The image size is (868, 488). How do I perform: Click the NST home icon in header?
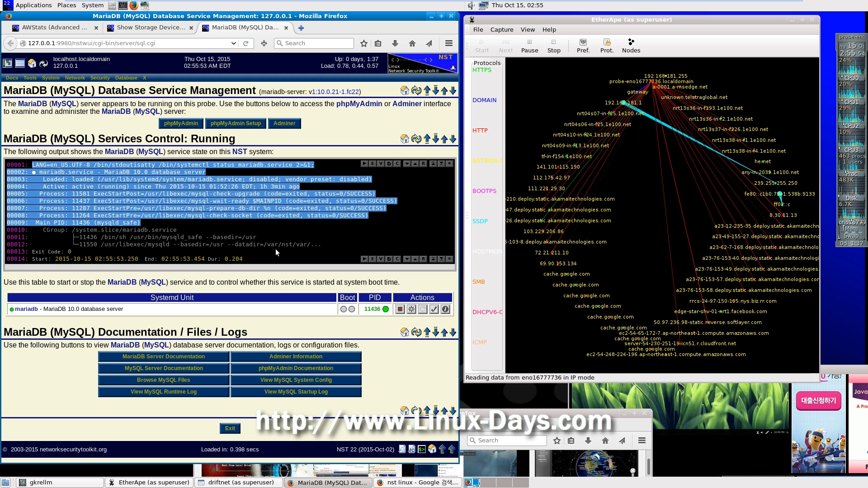click(32, 63)
